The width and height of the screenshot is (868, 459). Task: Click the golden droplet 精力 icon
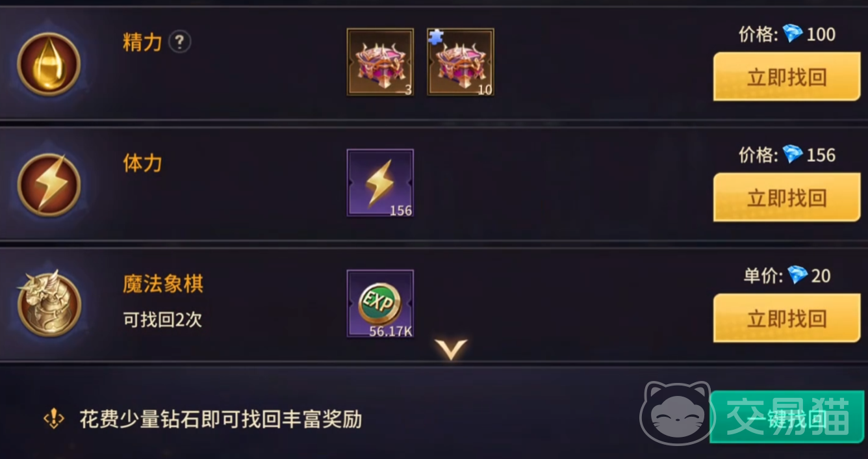coord(49,64)
